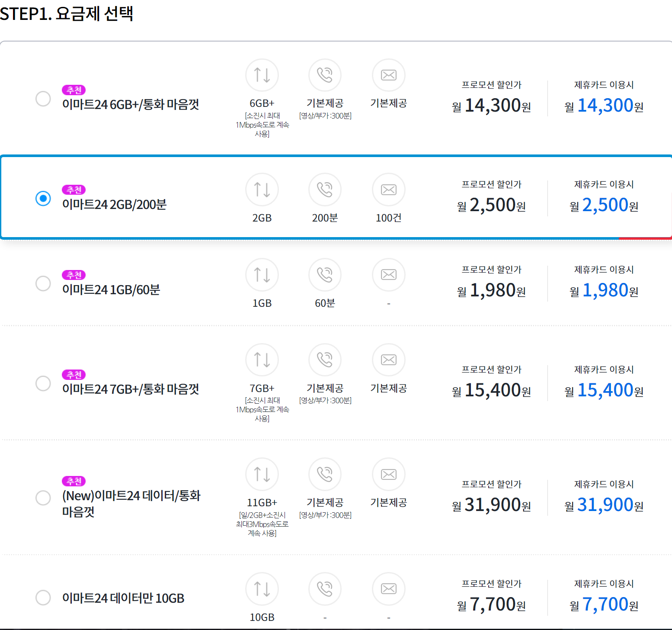Image resolution: width=672 pixels, height=630 pixels.
Task: Click selected 이마트24 2GB/200분 radio button
Action: [x=43, y=198]
